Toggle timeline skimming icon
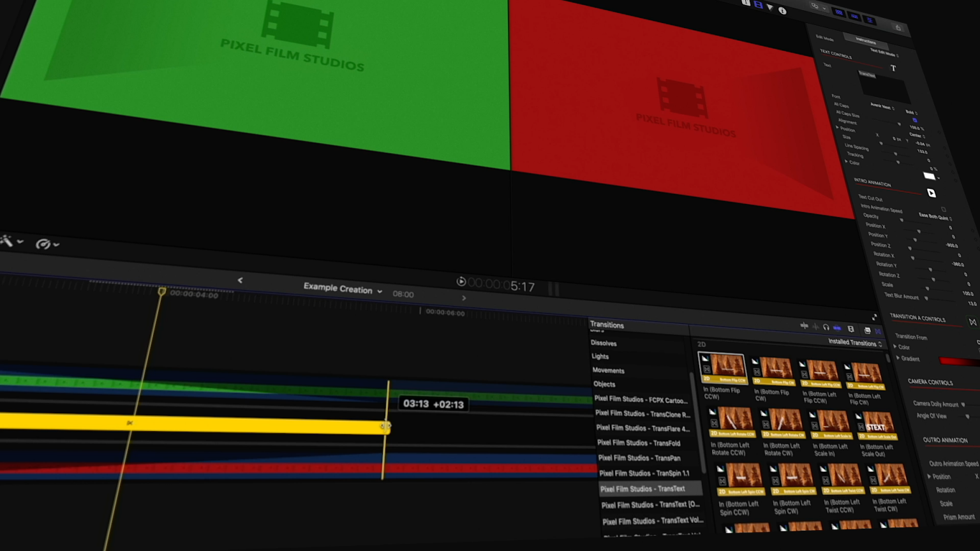Image resolution: width=980 pixels, height=551 pixels. point(804,326)
